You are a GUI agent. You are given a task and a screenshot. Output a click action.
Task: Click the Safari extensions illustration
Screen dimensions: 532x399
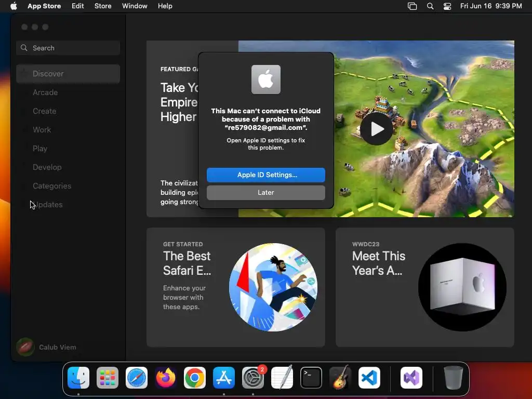[x=273, y=287]
